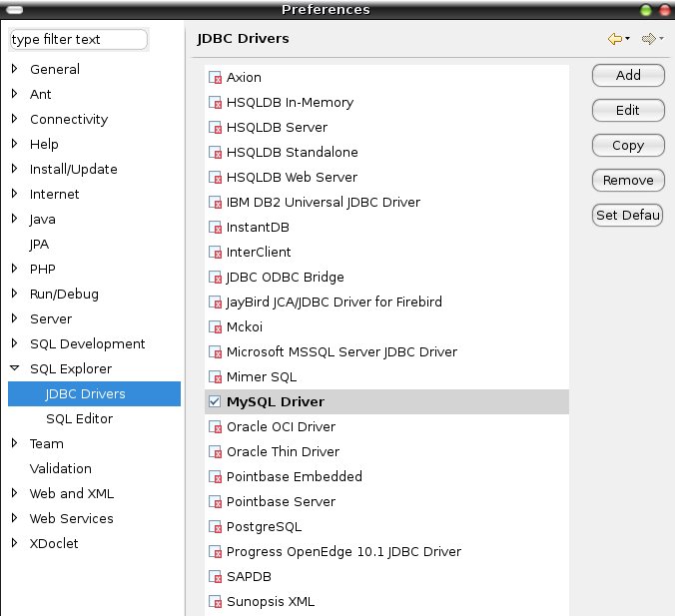Click the Progress OpenEdge driver icon
Screen dimensions: 675x616
(x=215, y=552)
